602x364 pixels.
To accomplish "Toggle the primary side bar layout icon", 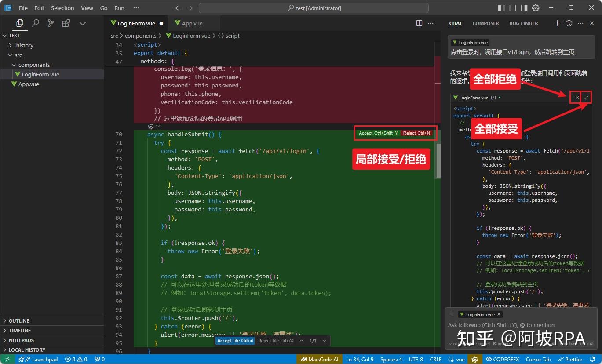I will point(501,8).
